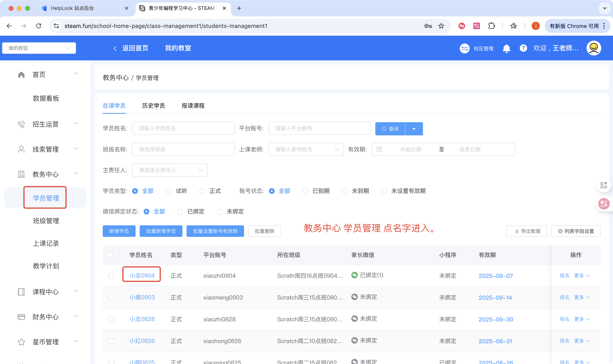Click the calendar icon in 有效期 field

pyautogui.click(x=379, y=149)
